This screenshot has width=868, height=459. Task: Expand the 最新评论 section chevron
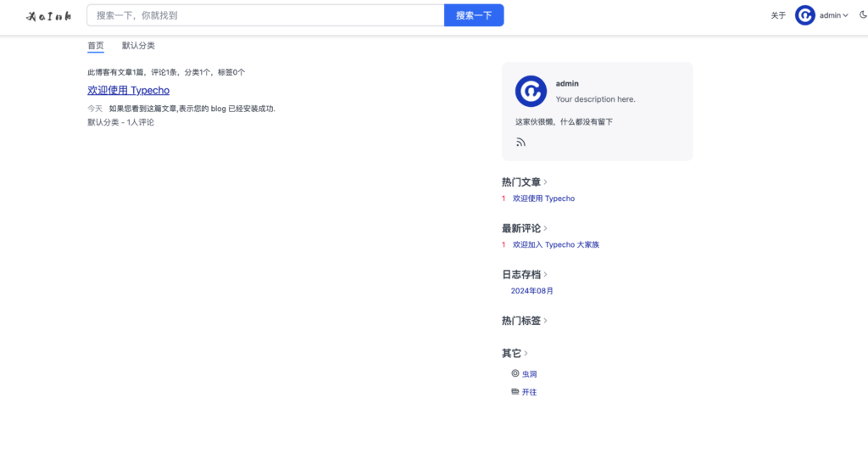545,228
